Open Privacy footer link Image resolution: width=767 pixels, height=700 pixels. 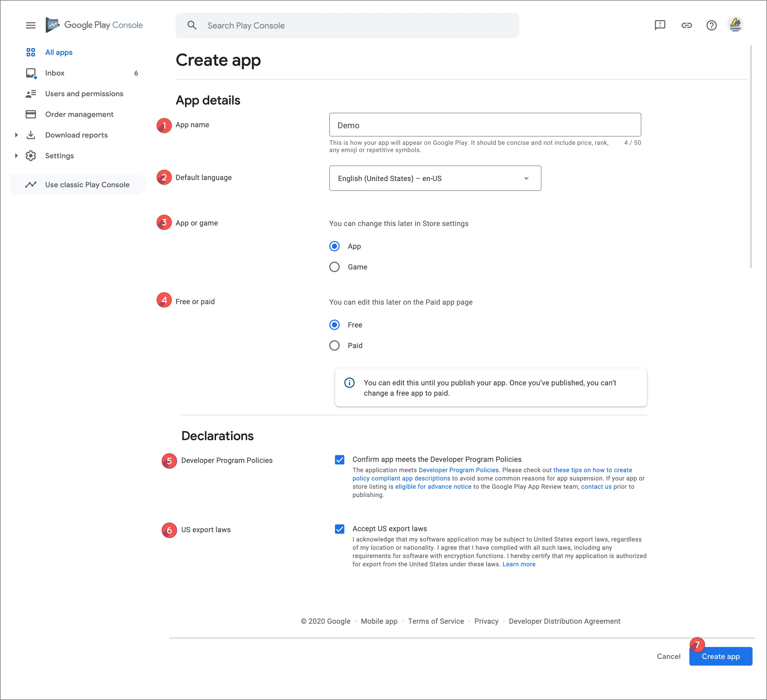pos(486,621)
